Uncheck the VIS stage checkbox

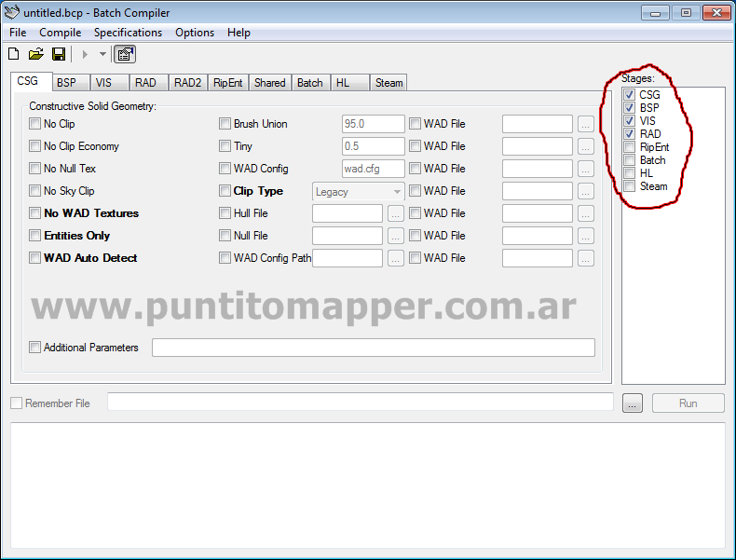[630, 121]
